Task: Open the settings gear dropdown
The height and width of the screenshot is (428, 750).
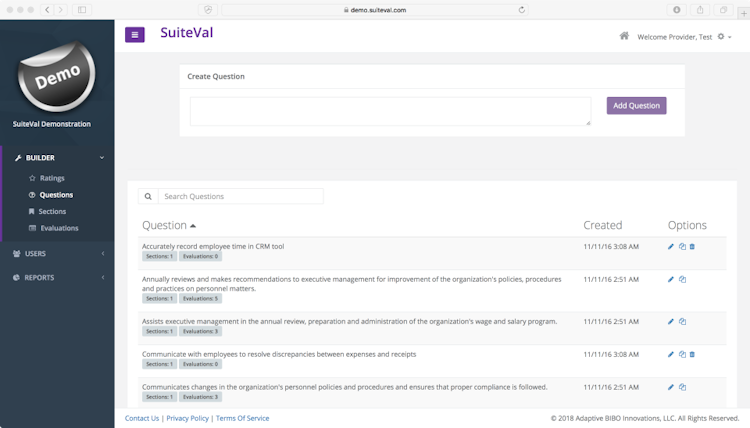Action: pos(724,37)
